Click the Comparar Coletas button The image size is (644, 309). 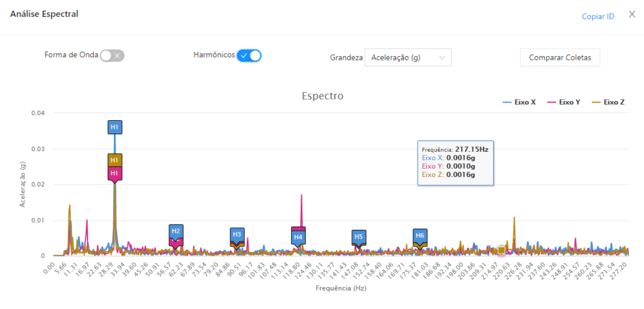point(560,58)
